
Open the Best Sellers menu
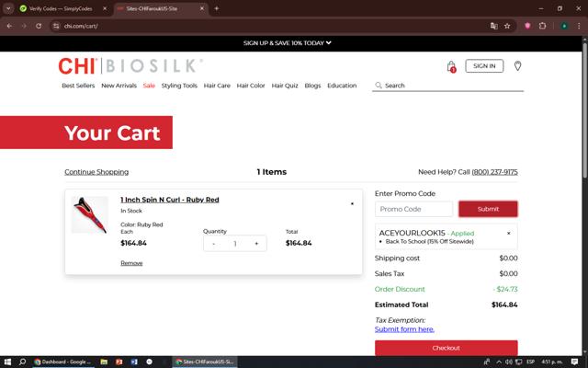pyautogui.click(x=78, y=86)
